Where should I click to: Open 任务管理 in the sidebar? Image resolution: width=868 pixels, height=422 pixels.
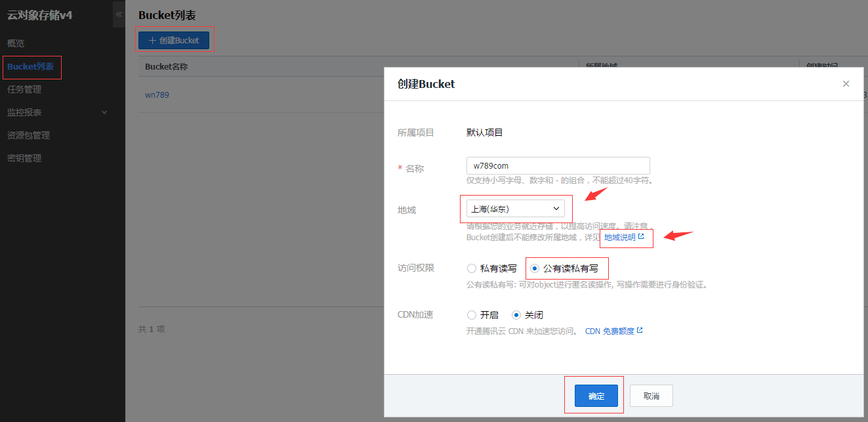tap(24, 89)
